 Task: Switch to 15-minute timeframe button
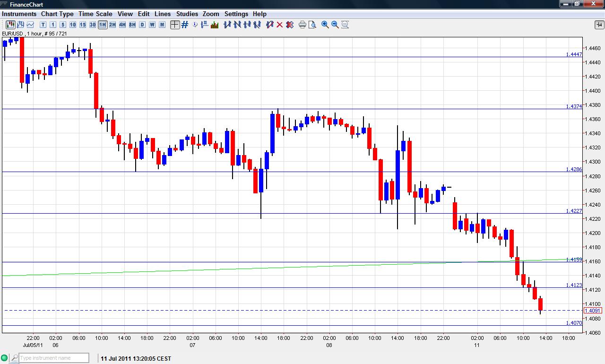[83, 25]
